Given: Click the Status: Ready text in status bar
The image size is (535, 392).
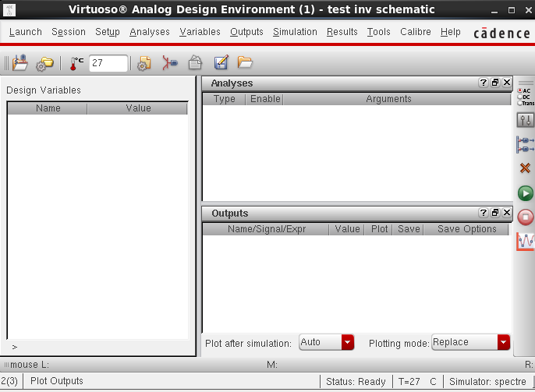Looking at the screenshot, I should pyautogui.click(x=356, y=381).
